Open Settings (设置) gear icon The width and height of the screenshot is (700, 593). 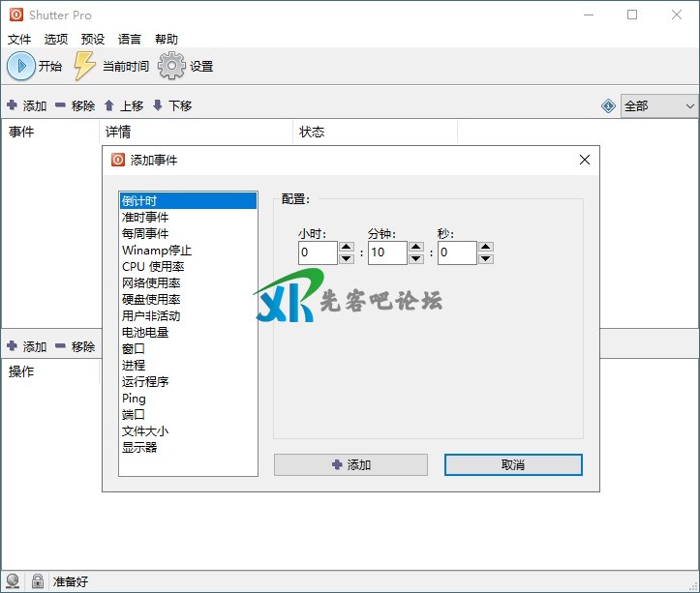(x=171, y=66)
